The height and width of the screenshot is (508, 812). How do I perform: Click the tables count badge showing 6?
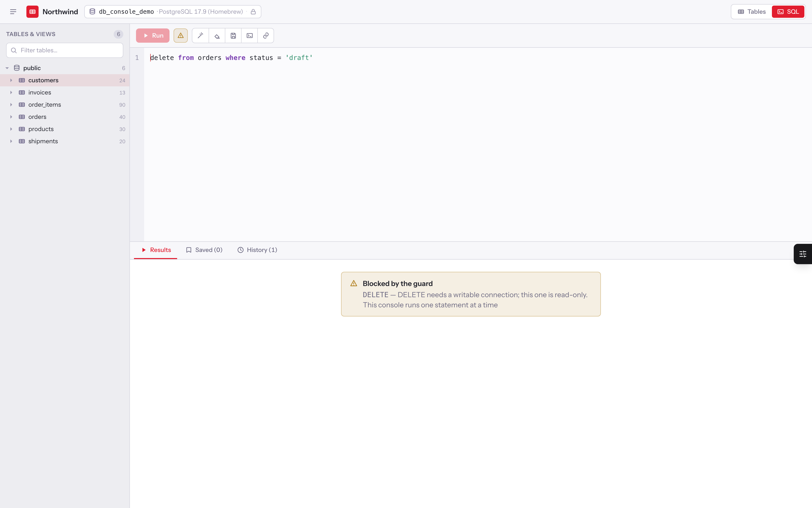tap(119, 34)
